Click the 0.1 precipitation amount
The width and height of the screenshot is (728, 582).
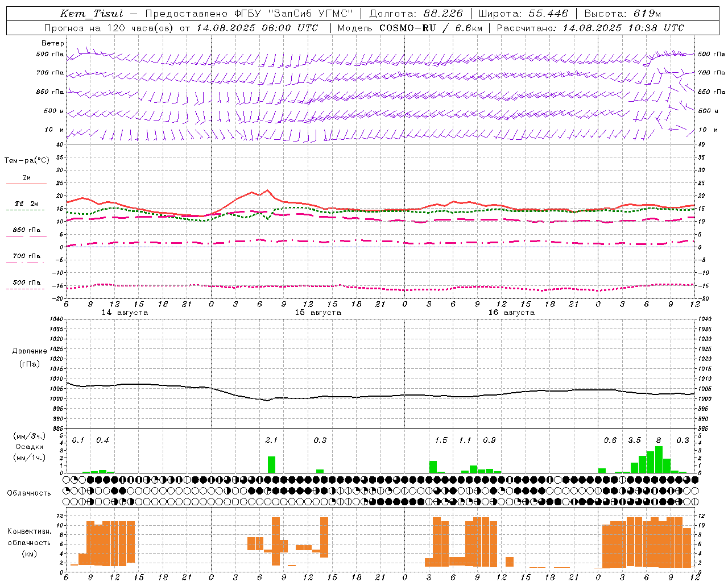coord(78,440)
